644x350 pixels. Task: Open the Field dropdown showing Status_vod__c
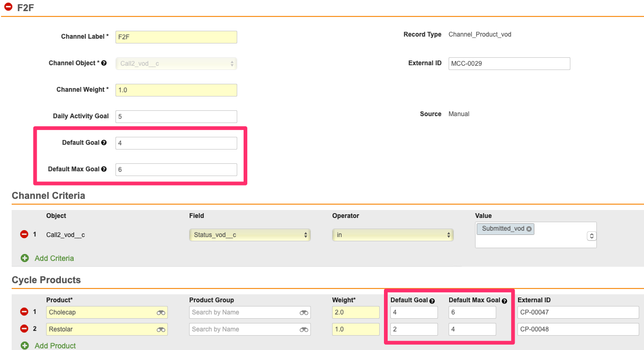click(249, 235)
